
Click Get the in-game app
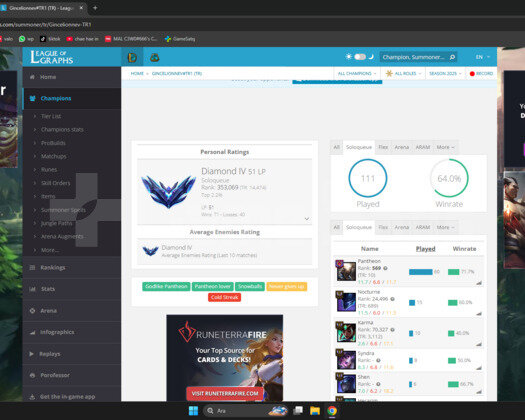(72, 397)
